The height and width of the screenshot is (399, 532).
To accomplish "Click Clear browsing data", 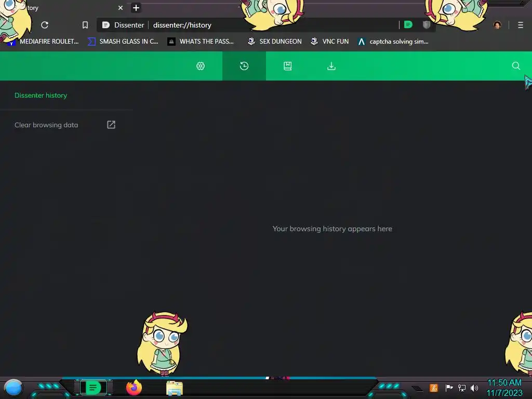I will [x=46, y=125].
